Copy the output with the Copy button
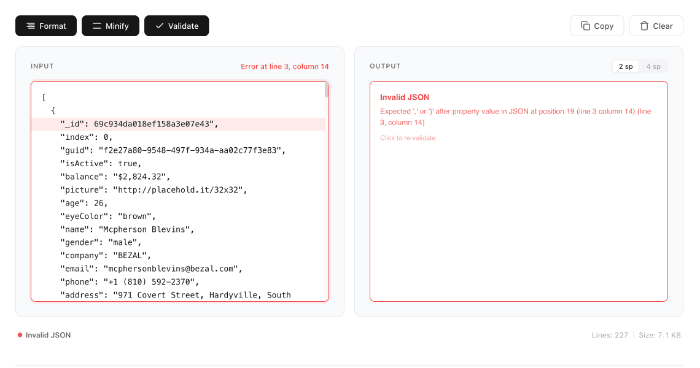 coord(597,26)
